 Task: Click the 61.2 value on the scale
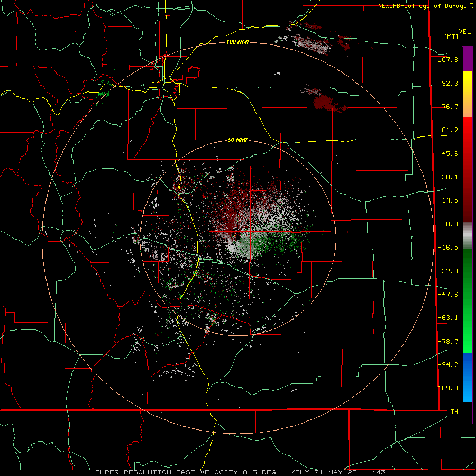(x=450, y=130)
